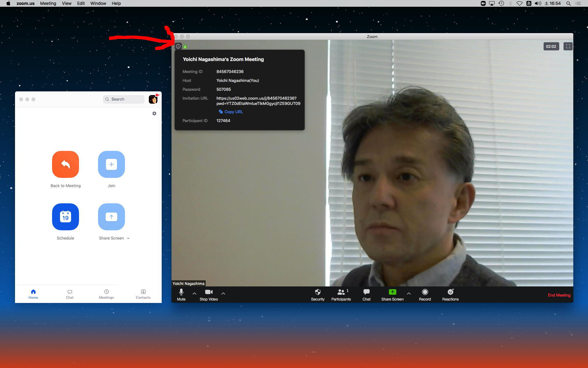588x368 pixels.
Task: Expand video options next to Stop Video
Action: [223, 293]
